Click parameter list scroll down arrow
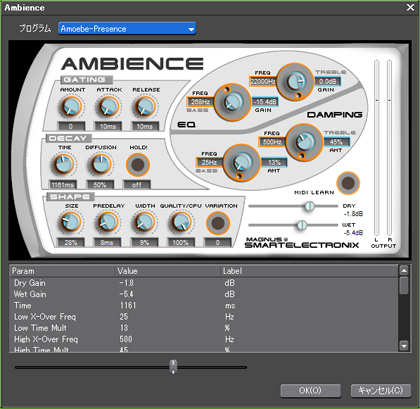 point(404,346)
